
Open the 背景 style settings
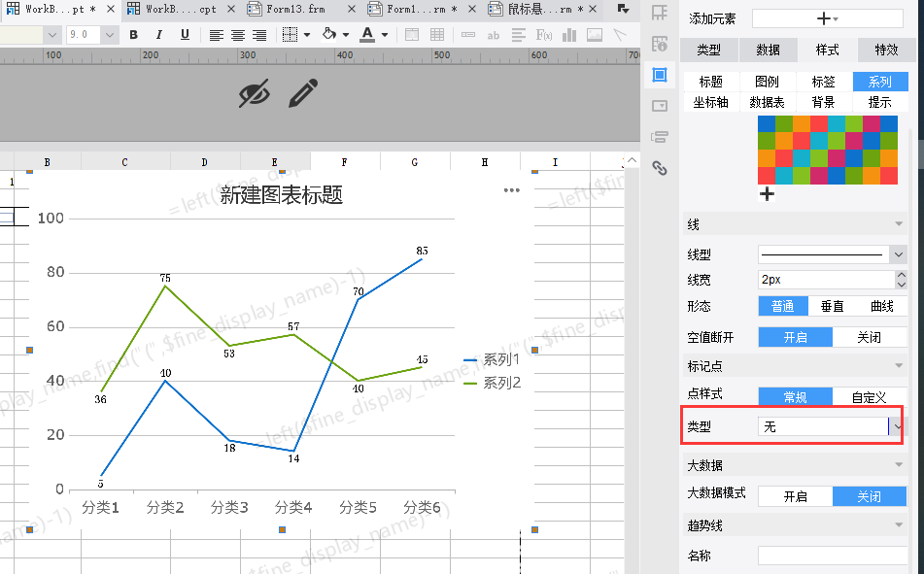[x=823, y=102]
